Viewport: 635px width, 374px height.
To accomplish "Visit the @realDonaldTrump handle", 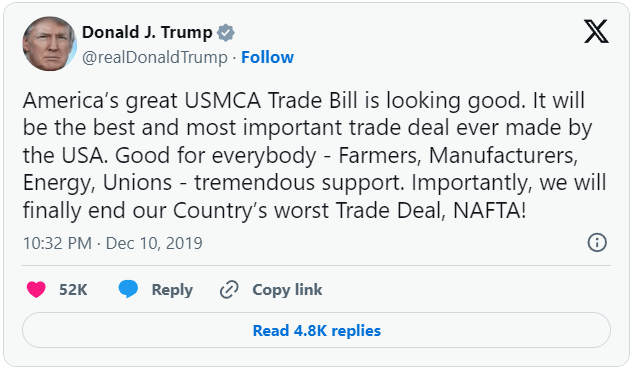I will pyautogui.click(x=155, y=57).
